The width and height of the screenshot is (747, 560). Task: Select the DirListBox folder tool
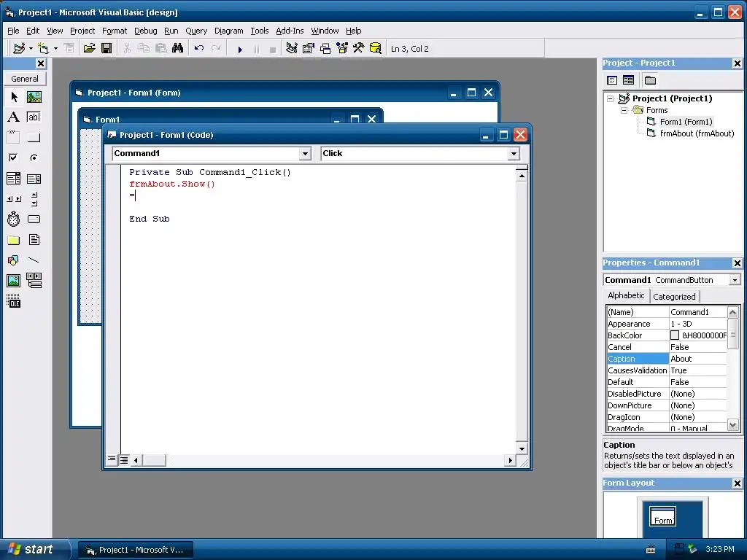14,239
